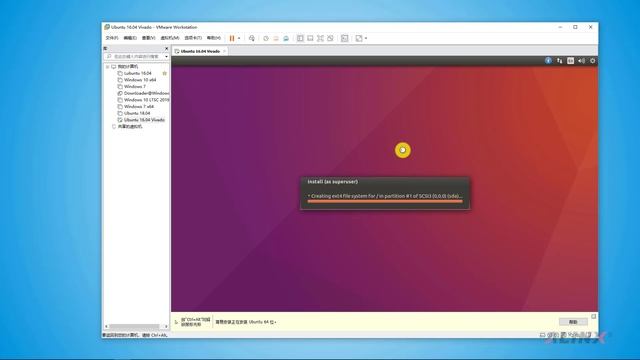Click the library horizontal scrollbar thumb
Image resolution: width=640 pixels, height=360 pixels.
[x=135, y=327]
